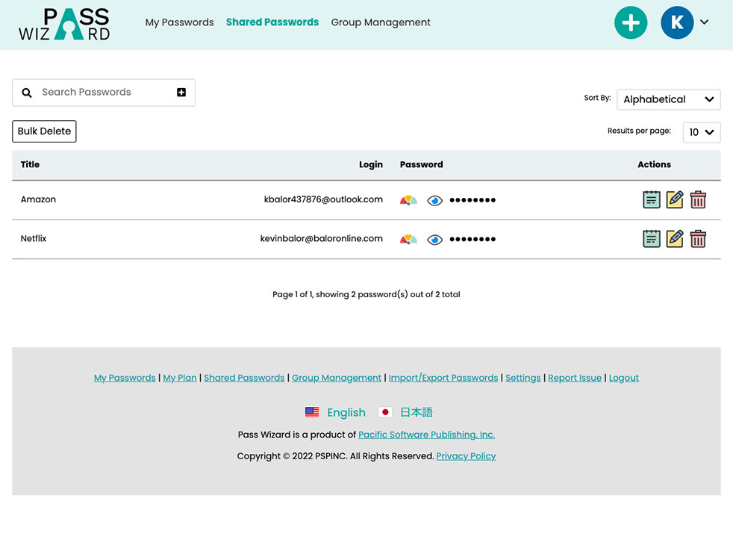This screenshot has width=733, height=560.
Task: Click the plus icon inside search box
Action: click(181, 93)
